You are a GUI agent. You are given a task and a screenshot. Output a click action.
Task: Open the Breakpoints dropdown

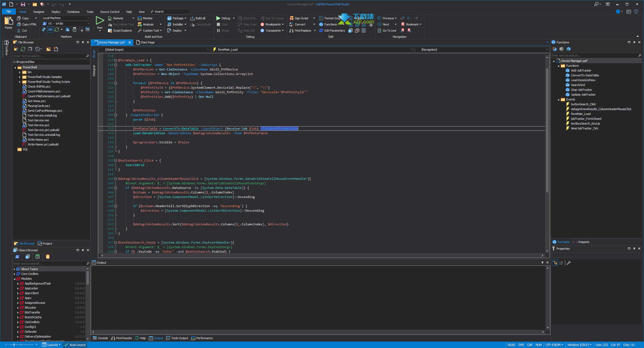(x=272, y=24)
